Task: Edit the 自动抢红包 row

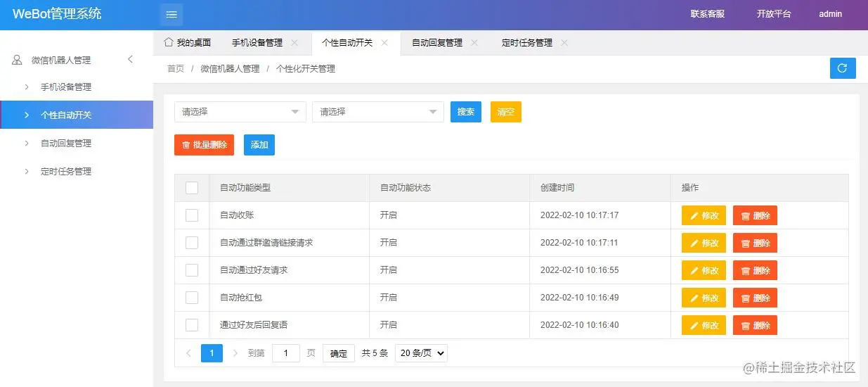Action: (x=704, y=298)
